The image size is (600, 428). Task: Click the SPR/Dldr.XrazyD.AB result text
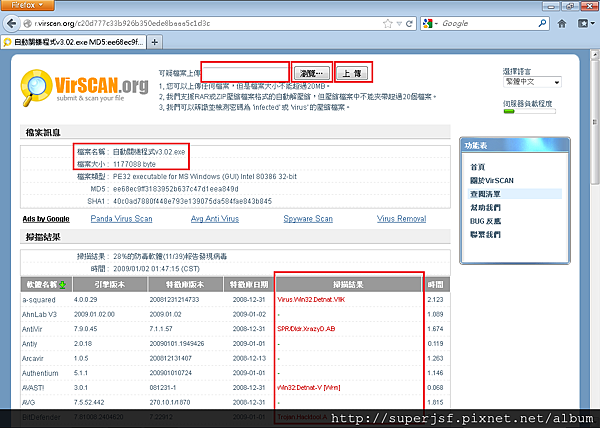click(x=306, y=329)
